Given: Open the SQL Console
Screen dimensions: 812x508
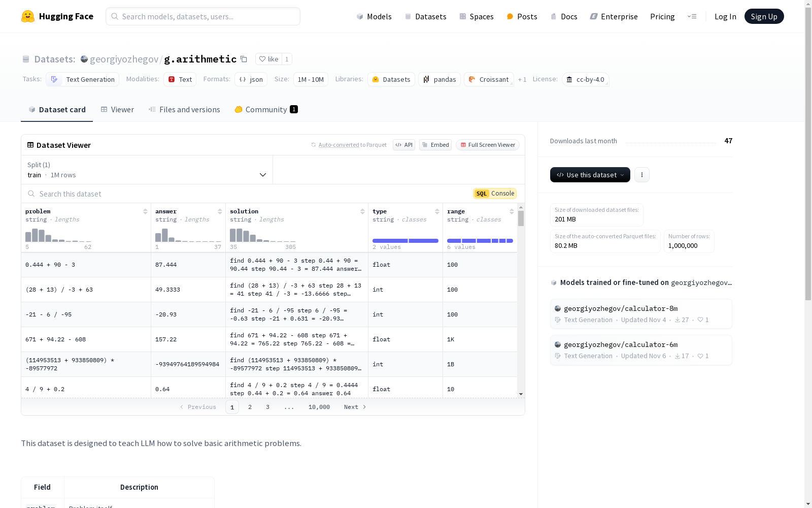Looking at the screenshot, I should click(x=495, y=194).
